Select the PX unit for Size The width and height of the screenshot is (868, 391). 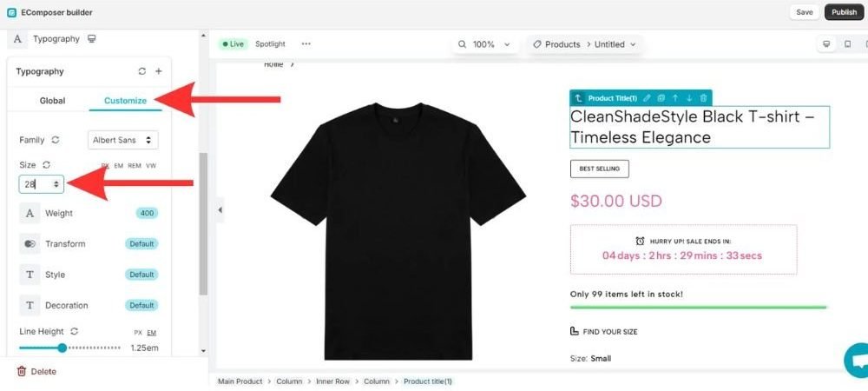[x=105, y=166]
